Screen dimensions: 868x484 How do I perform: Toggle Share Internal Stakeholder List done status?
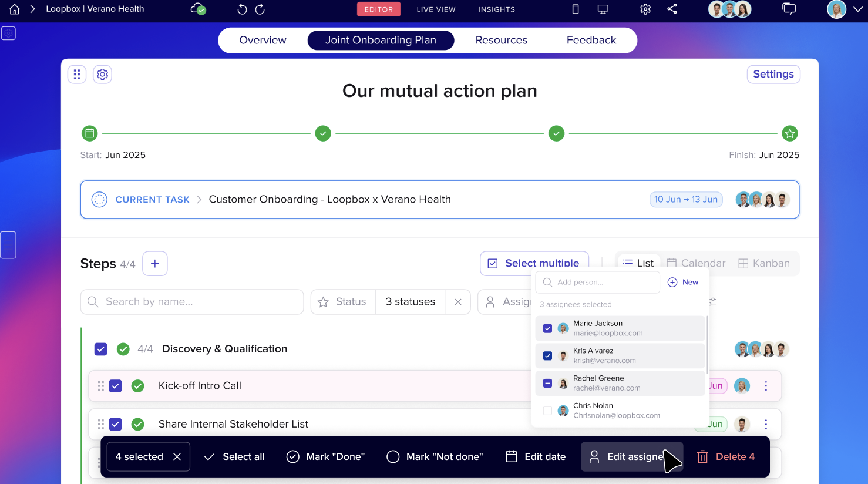pyautogui.click(x=138, y=424)
